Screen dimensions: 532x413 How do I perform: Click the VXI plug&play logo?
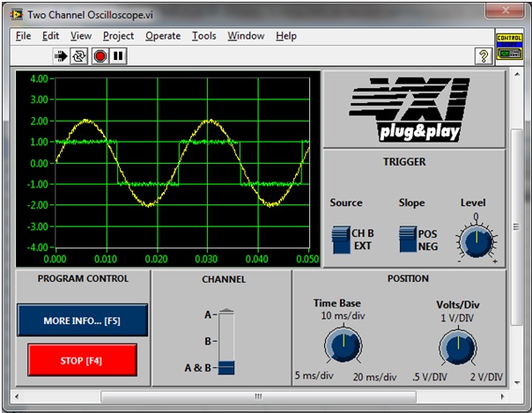[x=414, y=110]
